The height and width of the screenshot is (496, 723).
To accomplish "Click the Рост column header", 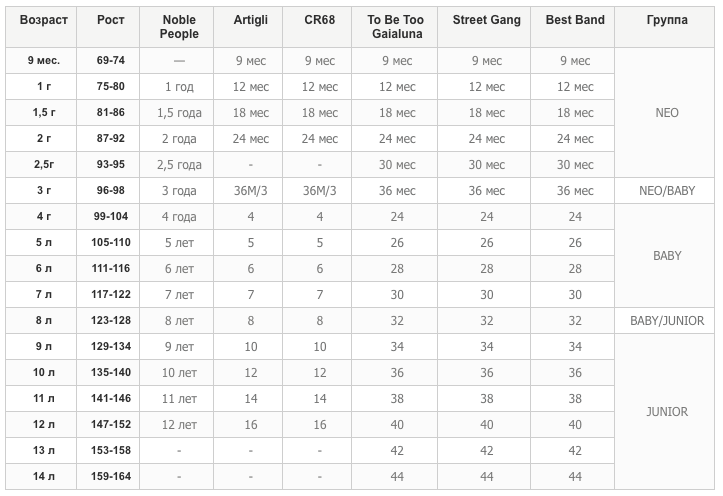I will point(111,20).
